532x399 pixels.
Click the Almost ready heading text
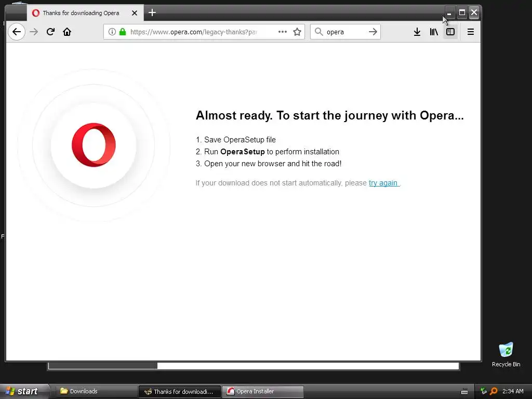pyautogui.click(x=329, y=116)
